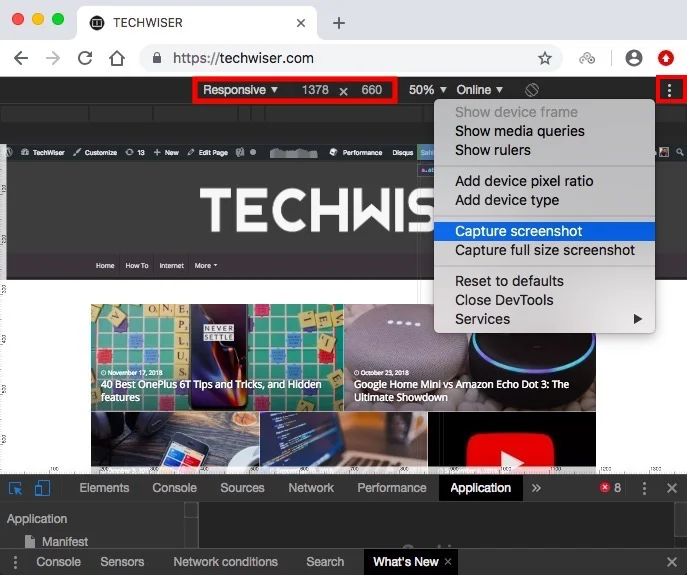The image size is (687, 575).
Task: Click the WordPress search magnifier icon
Action: [680, 152]
